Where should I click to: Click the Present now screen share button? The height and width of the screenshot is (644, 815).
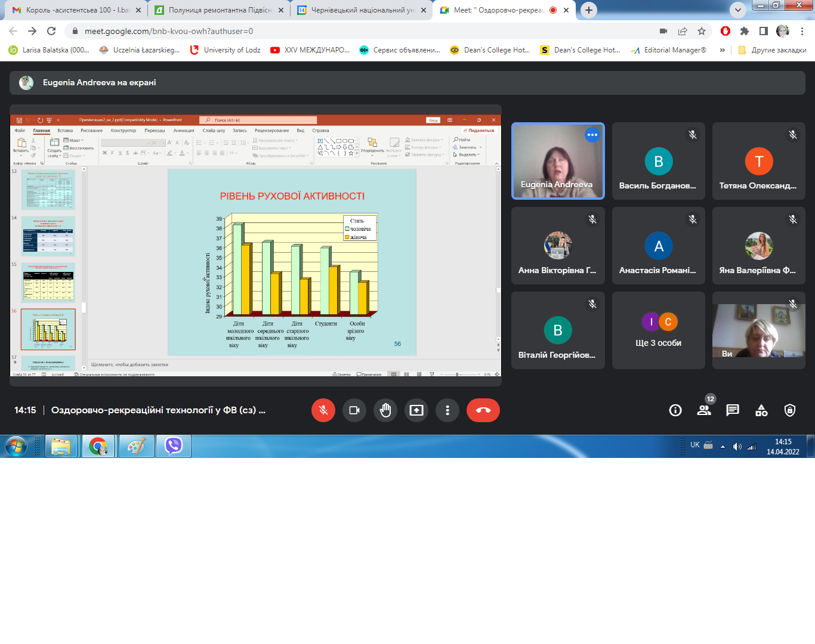tap(416, 410)
